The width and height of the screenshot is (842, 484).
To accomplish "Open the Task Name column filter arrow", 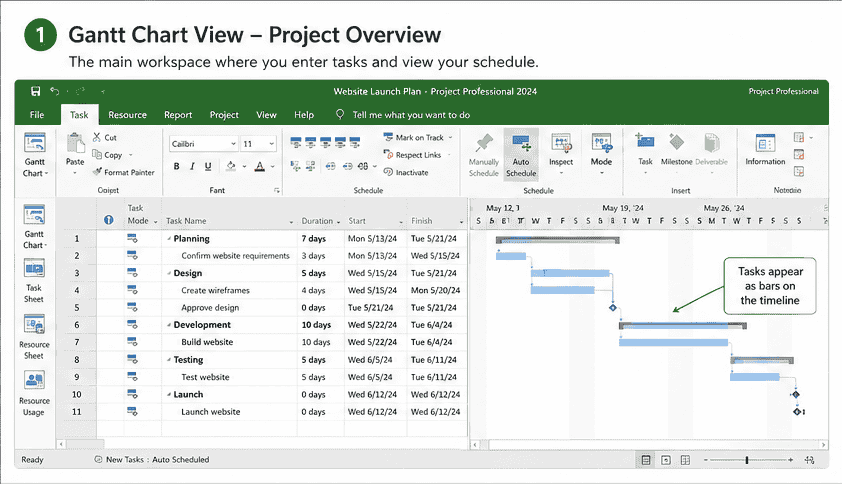I will (292, 222).
